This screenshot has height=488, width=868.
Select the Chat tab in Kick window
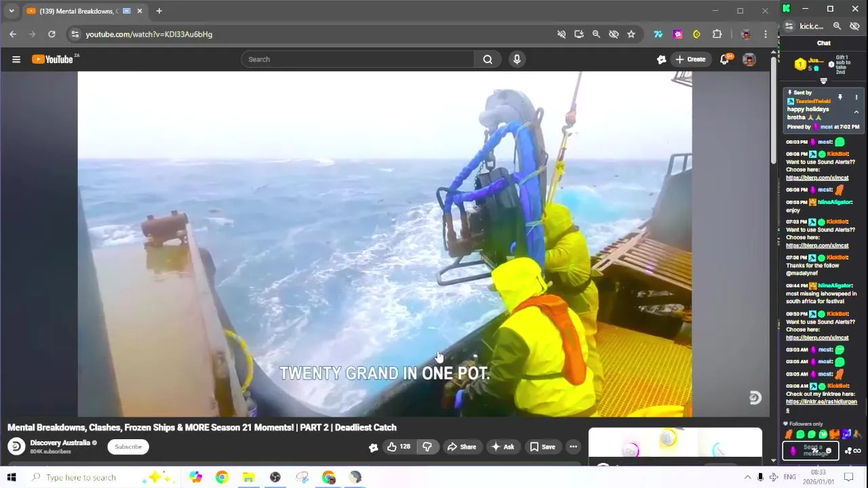[x=823, y=43]
